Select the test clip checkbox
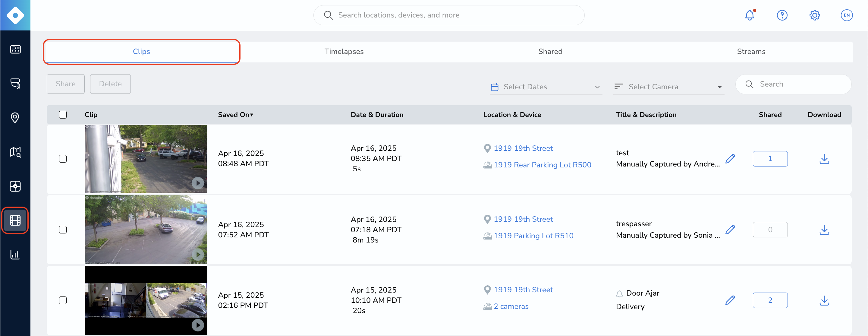This screenshot has height=336, width=868. (x=63, y=159)
